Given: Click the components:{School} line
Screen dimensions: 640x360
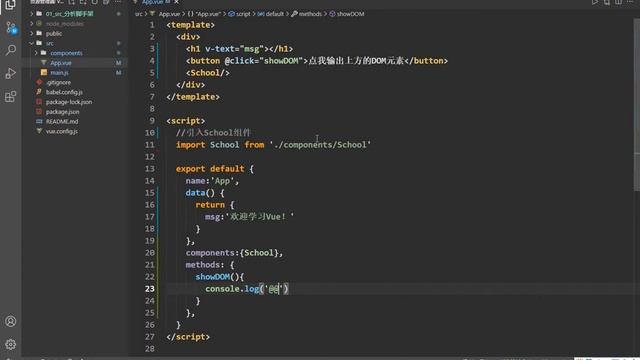Looking at the screenshot, I should click(x=234, y=253).
